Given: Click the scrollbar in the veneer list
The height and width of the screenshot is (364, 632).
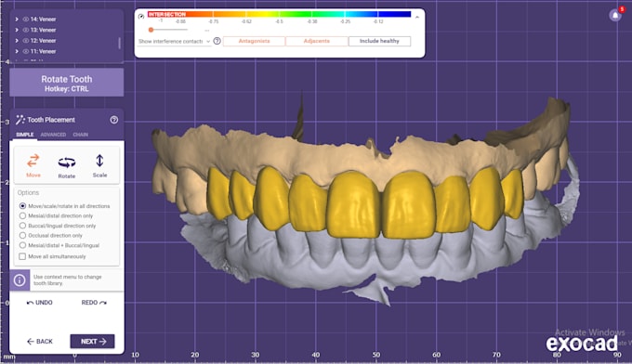Looking at the screenshot, I should (119, 43).
